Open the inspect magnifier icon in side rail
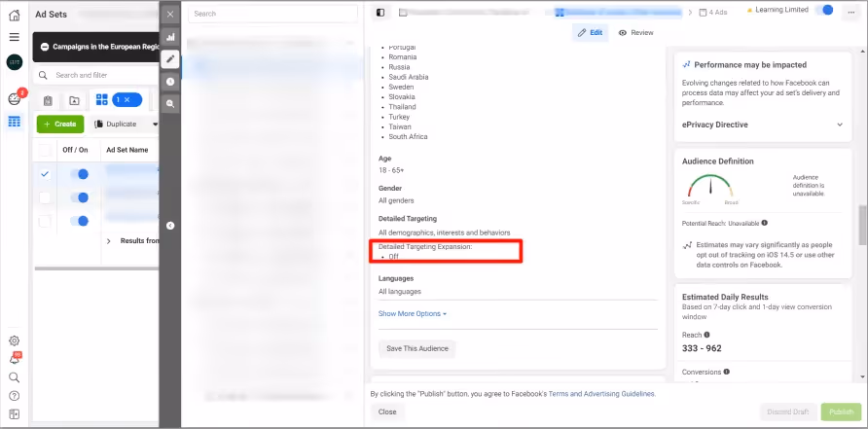Image resolution: width=868 pixels, height=429 pixels. click(170, 103)
